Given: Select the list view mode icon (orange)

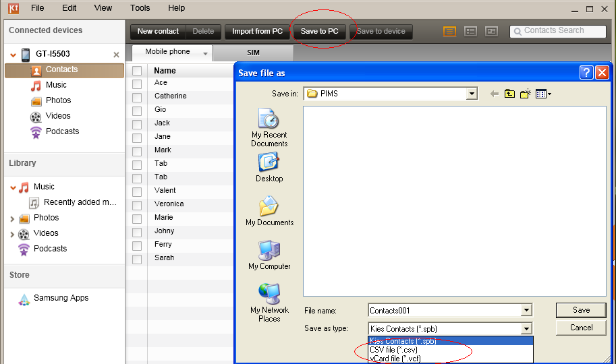Looking at the screenshot, I should click(x=449, y=32).
